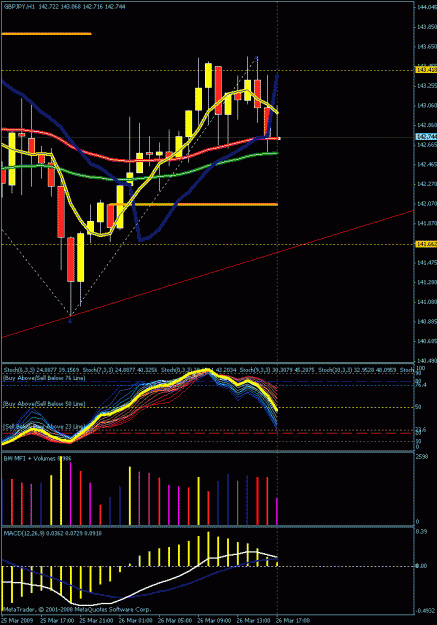
Task: Click the 25 Mar 17:00 time label
Action: pos(57,621)
